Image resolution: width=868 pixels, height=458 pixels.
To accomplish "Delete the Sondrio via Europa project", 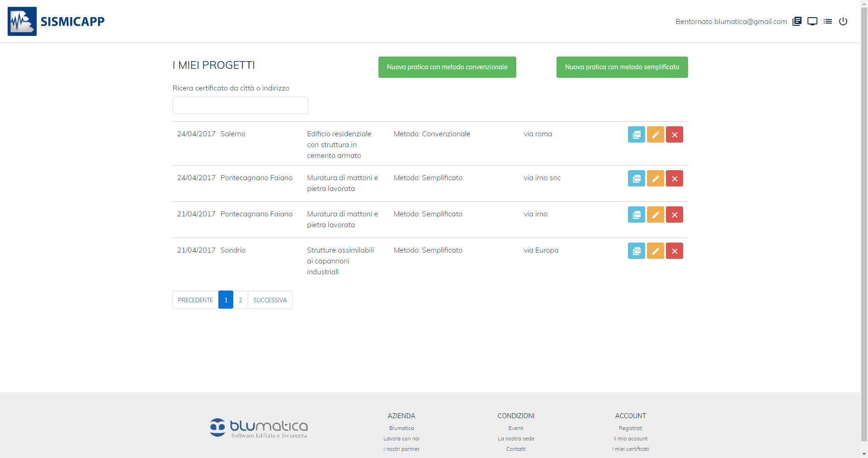I will pyautogui.click(x=674, y=251).
